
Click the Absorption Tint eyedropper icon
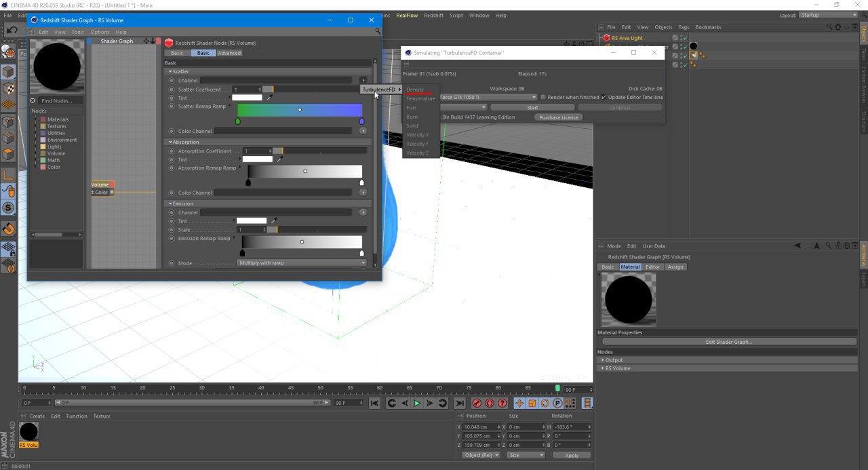[279, 159]
